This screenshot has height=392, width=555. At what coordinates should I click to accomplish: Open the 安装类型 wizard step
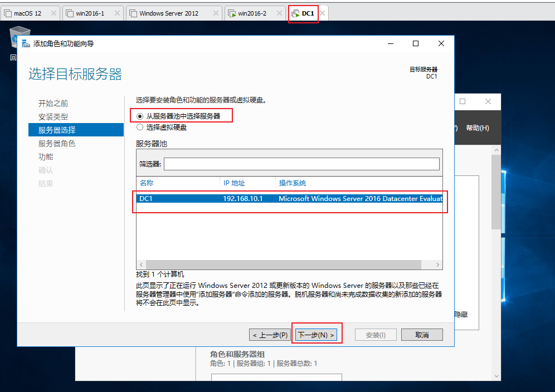53,117
